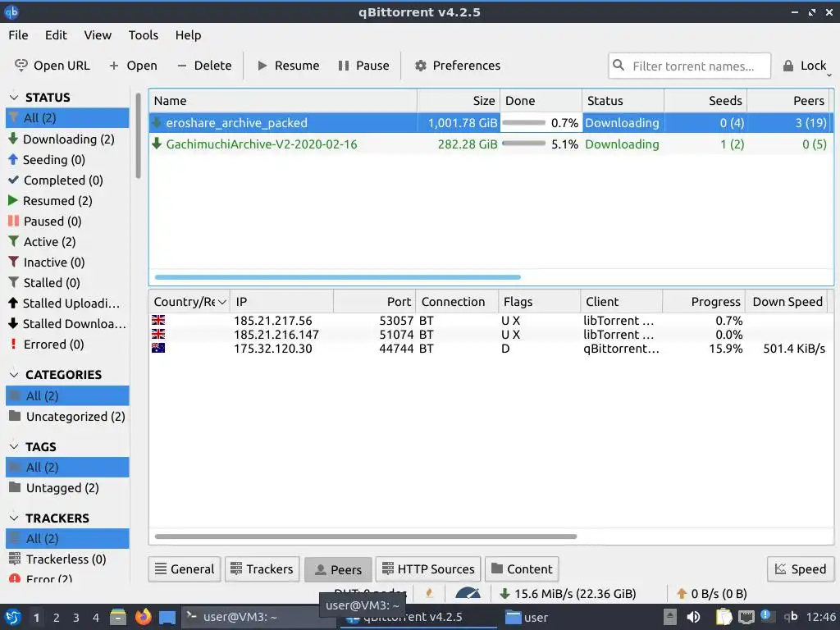The image size is (840, 630).
Task: Open the View menu
Action: coord(98,35)
